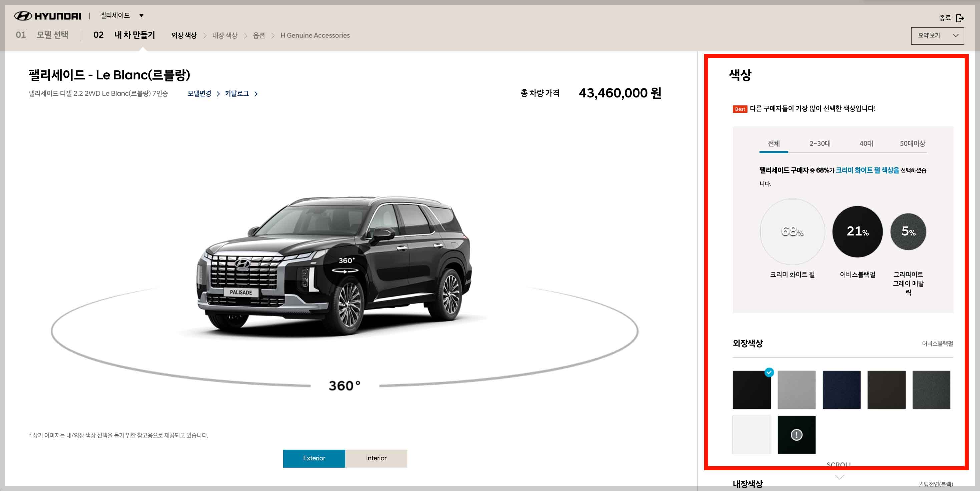
Task: Switch to Exterior view
Action: [314, 458]
